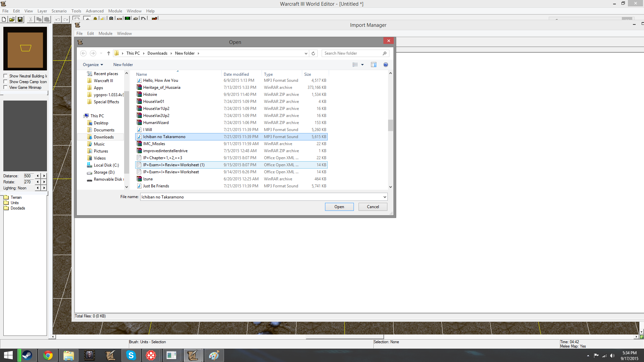
Task: Click the Save Map floppy icon
Action: click(20, 19)
